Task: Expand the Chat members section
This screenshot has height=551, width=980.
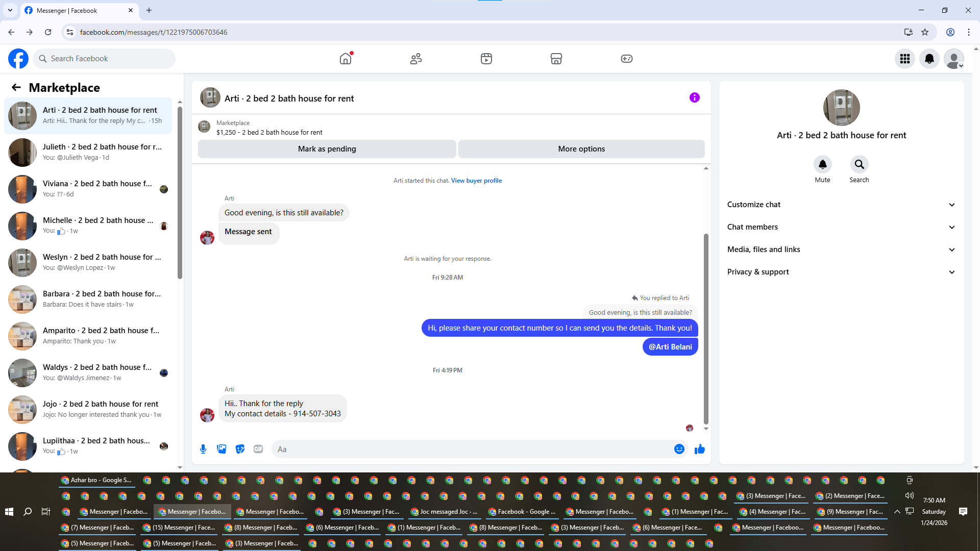Action: pos(841,227)
